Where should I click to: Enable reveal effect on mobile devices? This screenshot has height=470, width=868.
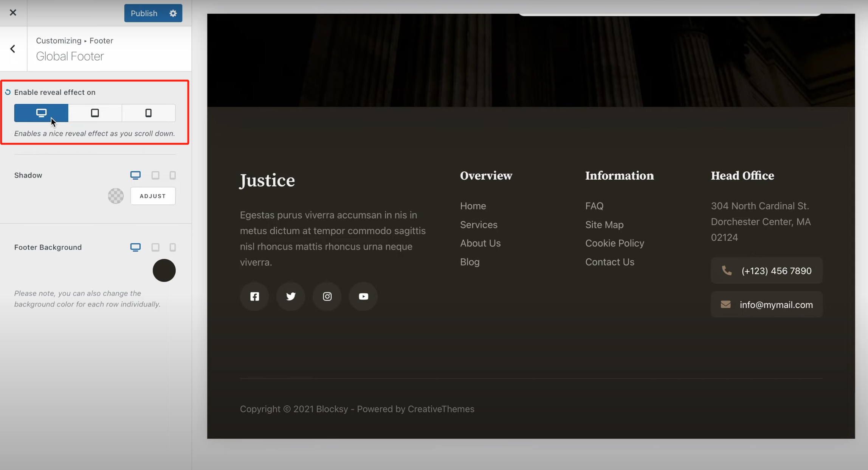pyautogui.click(x=148, y=113)
